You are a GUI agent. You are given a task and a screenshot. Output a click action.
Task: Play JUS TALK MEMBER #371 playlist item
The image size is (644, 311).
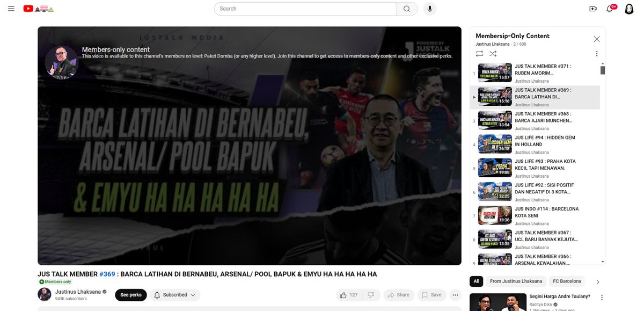(535, 74)
